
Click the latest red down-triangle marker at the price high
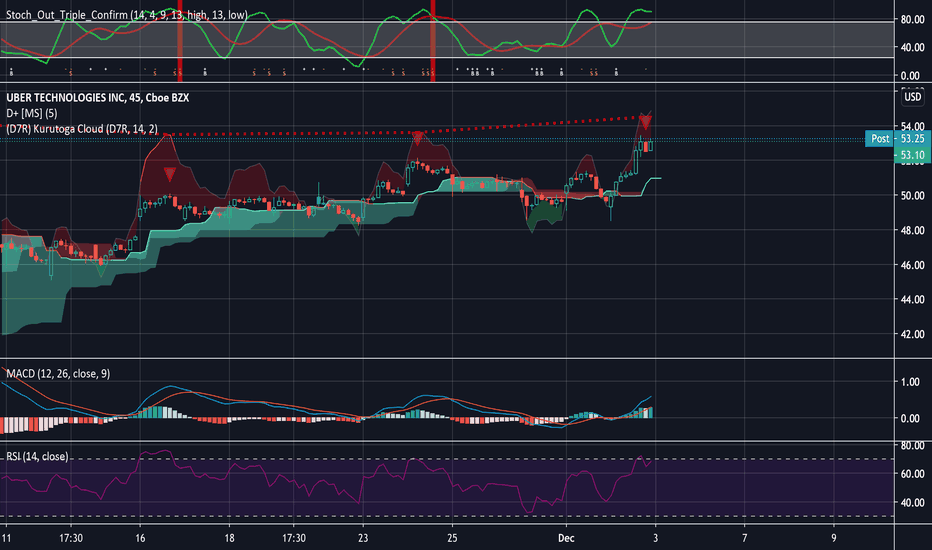pyautogui.click(x=646, y=122)
